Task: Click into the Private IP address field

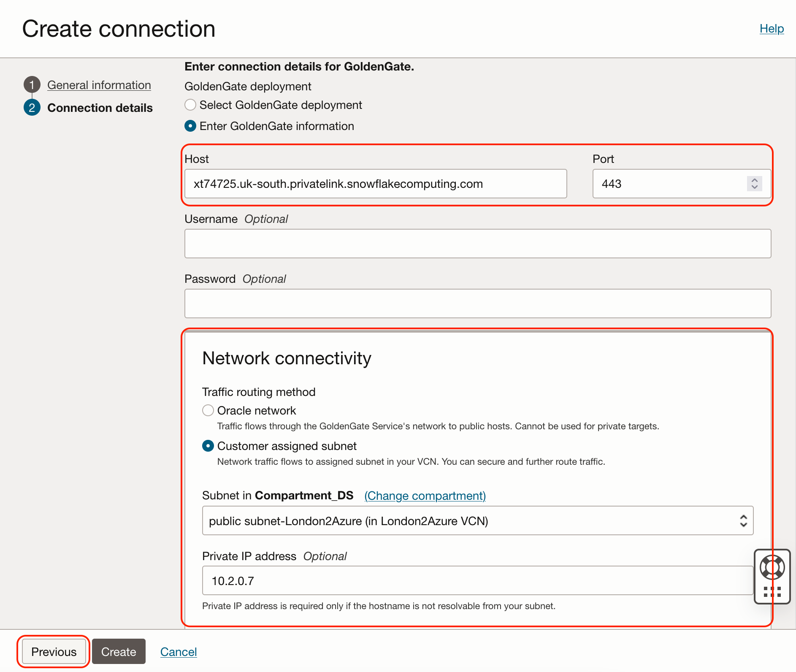Action: [x=477, y=581]
